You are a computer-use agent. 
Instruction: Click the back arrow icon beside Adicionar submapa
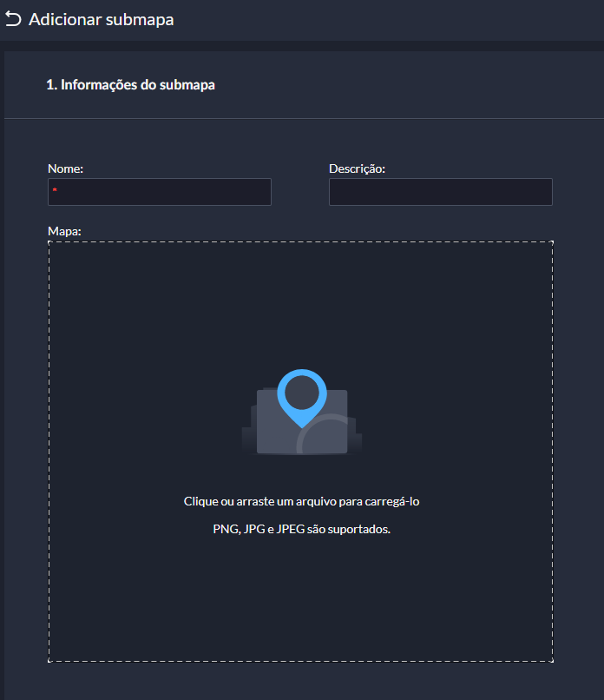[13, 19]
